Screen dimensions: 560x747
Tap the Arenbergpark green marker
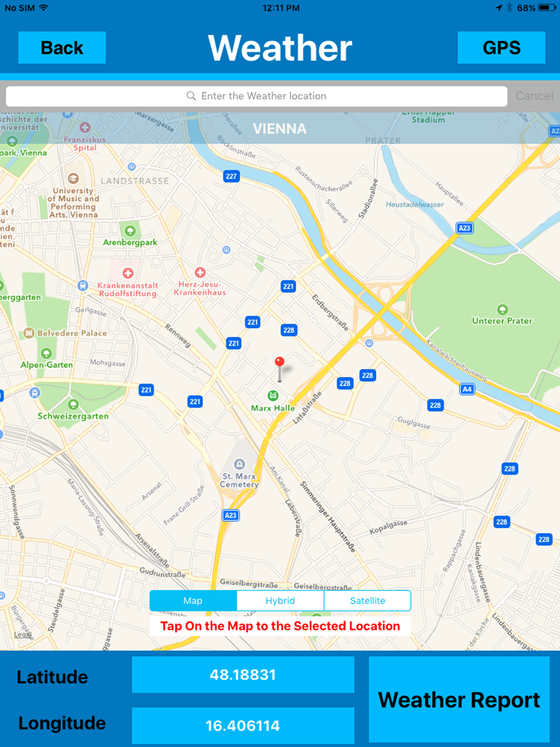pyautogui.click(x=130, y=231)
